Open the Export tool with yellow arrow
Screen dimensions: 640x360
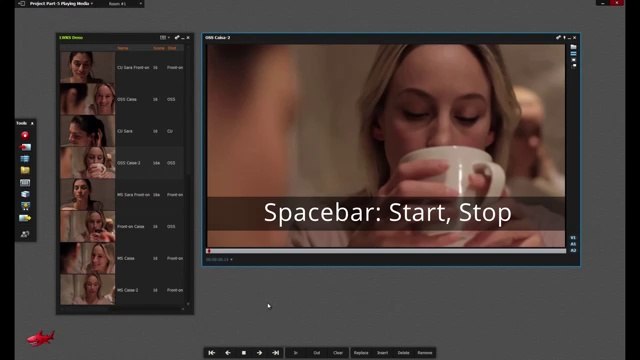[25, 218]
